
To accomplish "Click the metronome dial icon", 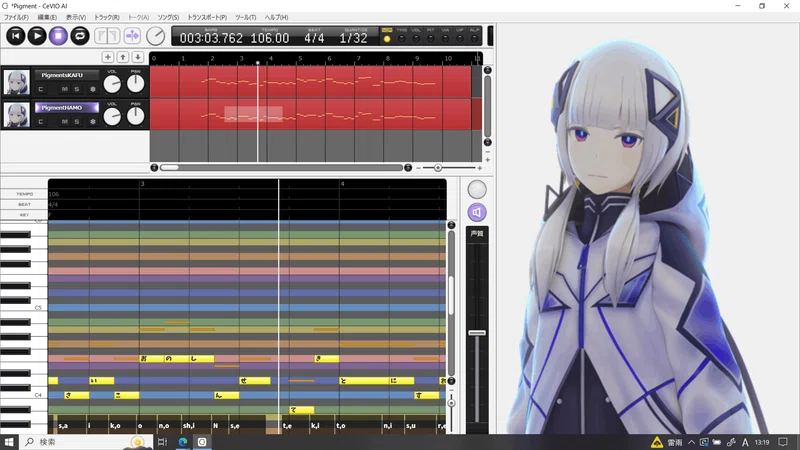I will point(156,36).
